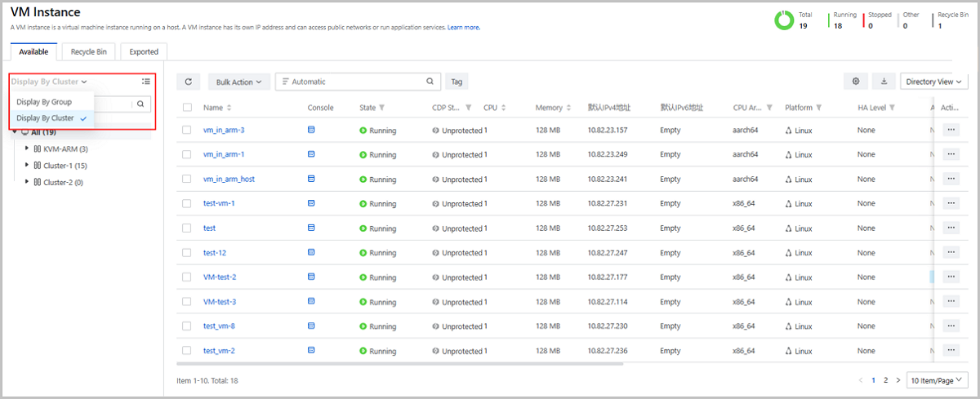This screenshot has width=980, height=399.
Task: Click the Tag button
Action: point(457,82)
